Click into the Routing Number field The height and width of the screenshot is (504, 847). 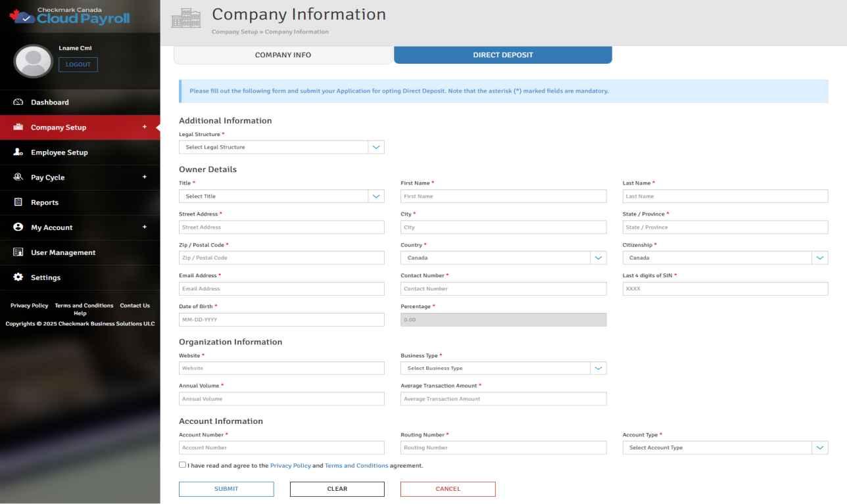[x=503, y=448]
